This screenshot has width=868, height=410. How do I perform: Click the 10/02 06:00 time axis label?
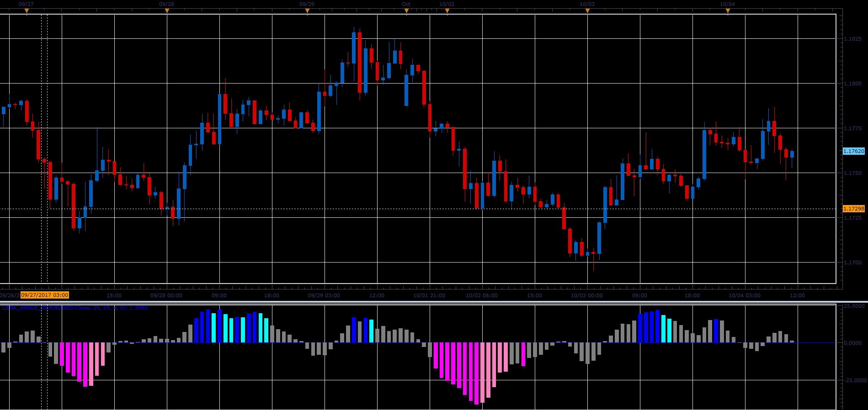tap(482, 295)
